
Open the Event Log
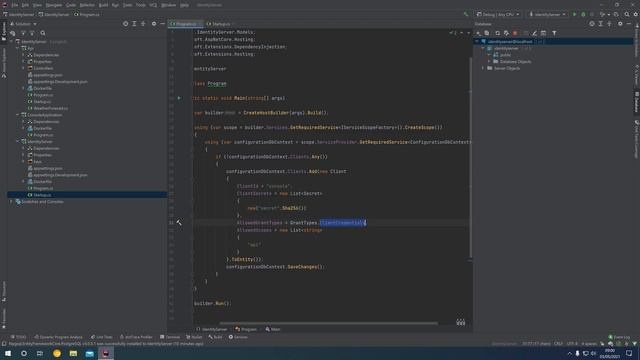point(619,337)
